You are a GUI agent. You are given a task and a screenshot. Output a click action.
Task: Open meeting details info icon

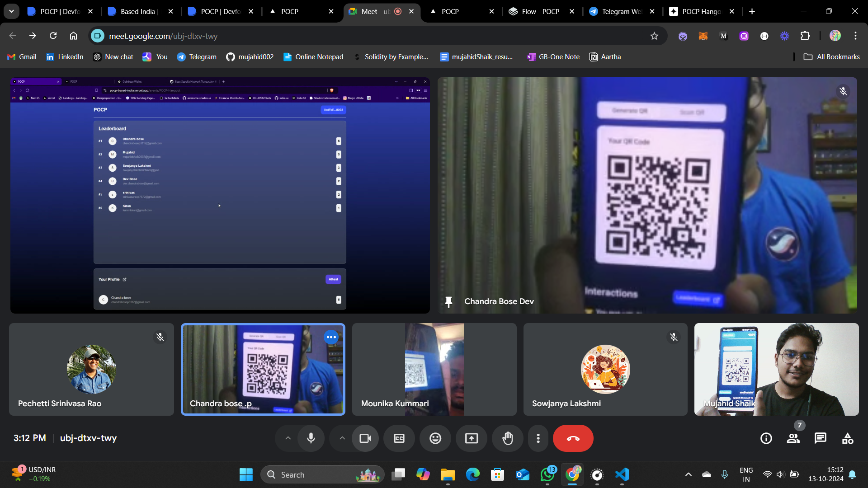pos(766,438)
